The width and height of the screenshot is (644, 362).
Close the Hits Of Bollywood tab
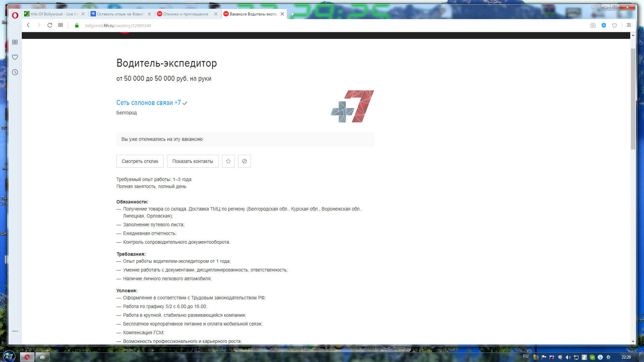(83, 14)
